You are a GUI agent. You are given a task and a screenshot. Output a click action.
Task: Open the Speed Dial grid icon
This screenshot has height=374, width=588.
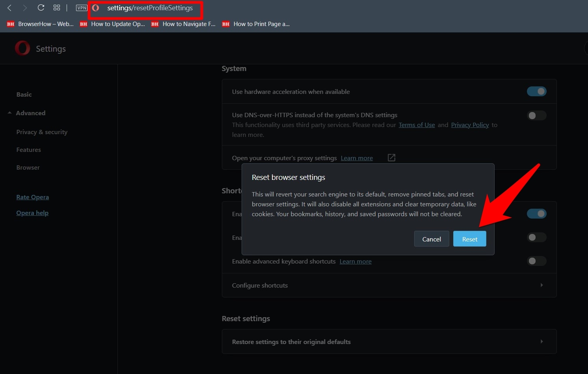[57, 8]
